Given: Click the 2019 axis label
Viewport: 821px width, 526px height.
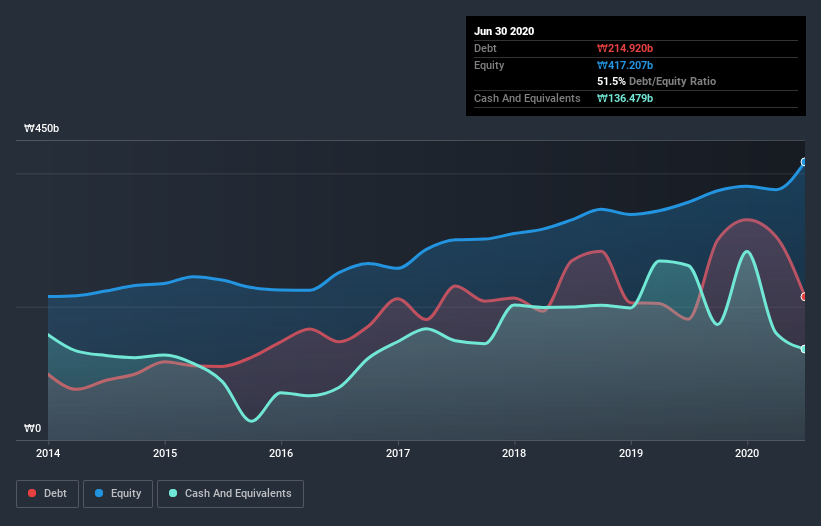Looking at the screenshot, I should (x=631, y=453).
